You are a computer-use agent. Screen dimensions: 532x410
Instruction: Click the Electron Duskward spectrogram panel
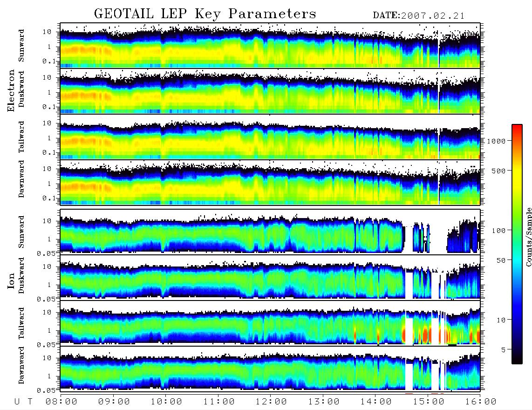tap(270, 91)
